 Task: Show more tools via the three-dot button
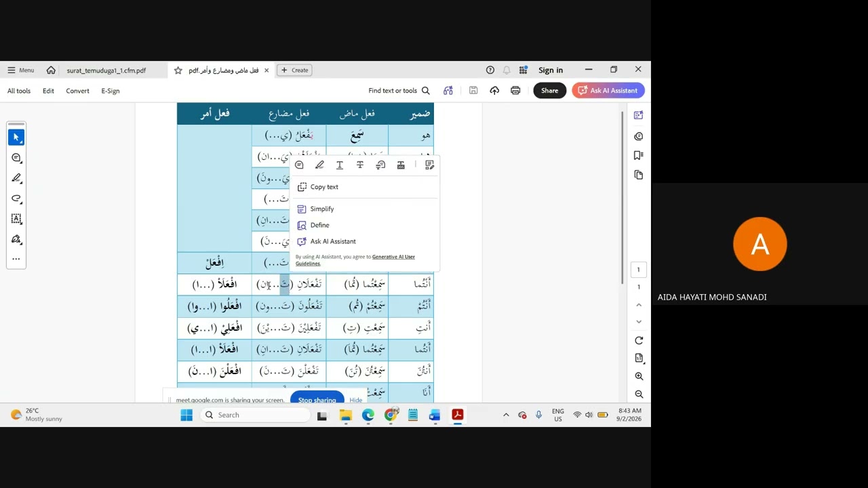(x=16, y=258)
